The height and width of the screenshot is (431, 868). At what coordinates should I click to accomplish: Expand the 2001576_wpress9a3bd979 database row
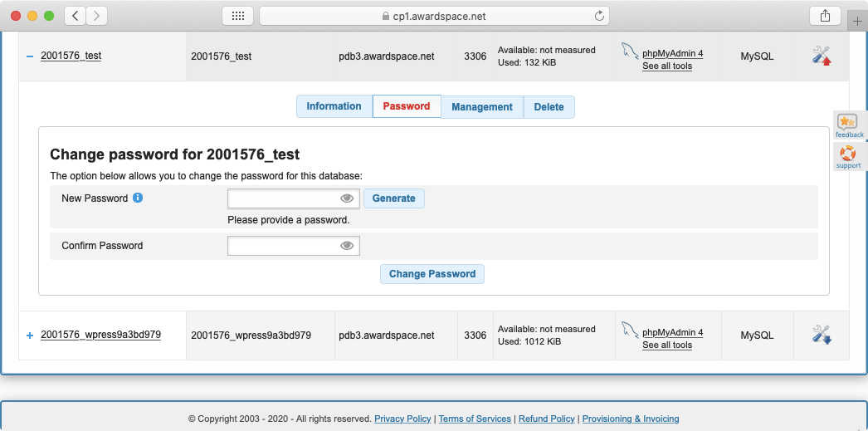[x=30, y=335]
